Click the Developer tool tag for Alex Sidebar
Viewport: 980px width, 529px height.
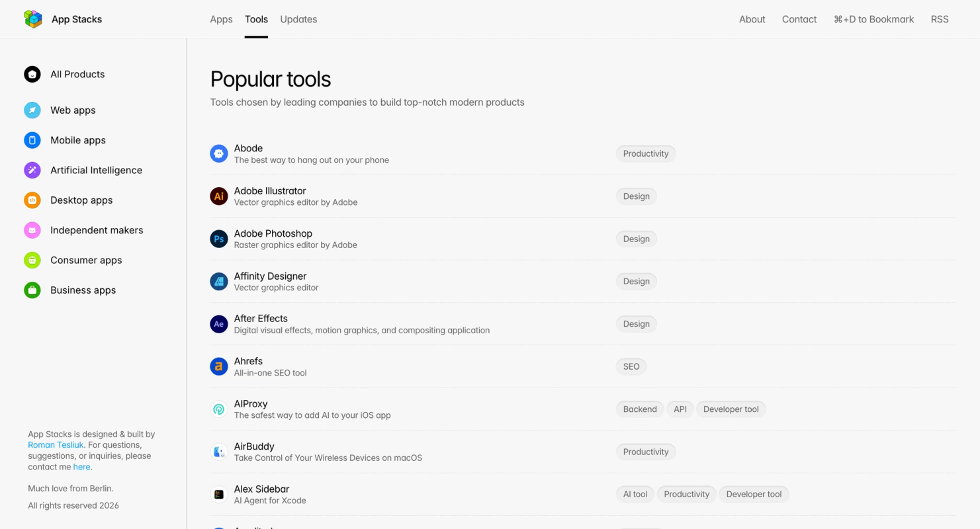754,494
